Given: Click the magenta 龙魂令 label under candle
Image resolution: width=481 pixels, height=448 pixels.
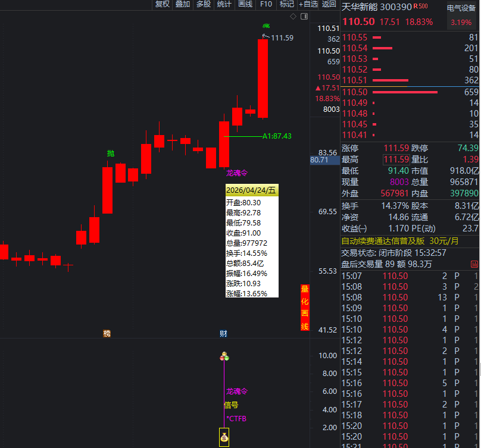Looking at the screenshot, I should [237, 173].
